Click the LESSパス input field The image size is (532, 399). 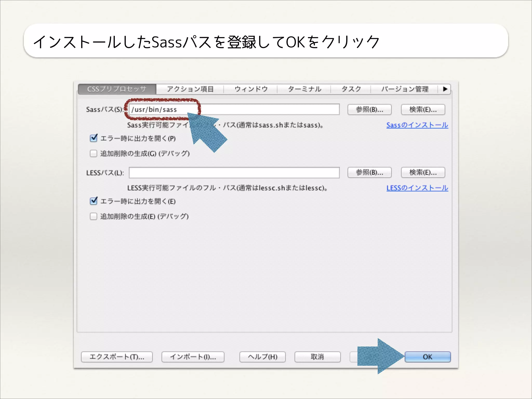(234, 172)
